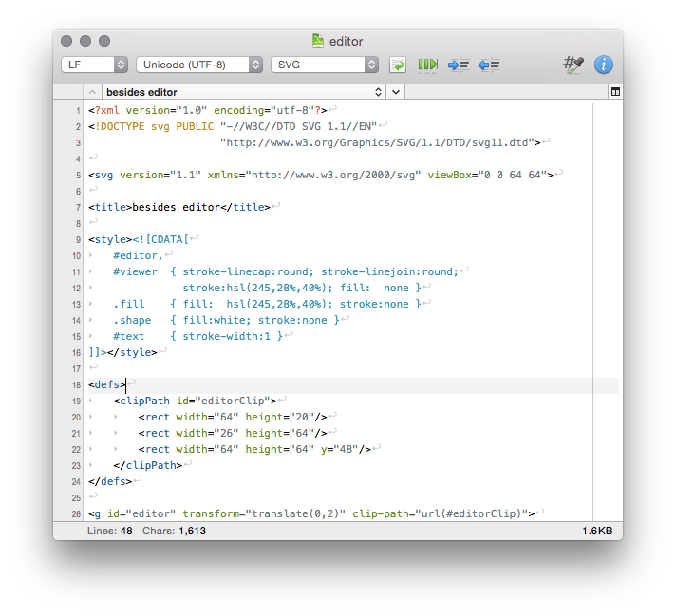
Task: Click the red close window button
Action: (66, 41)
